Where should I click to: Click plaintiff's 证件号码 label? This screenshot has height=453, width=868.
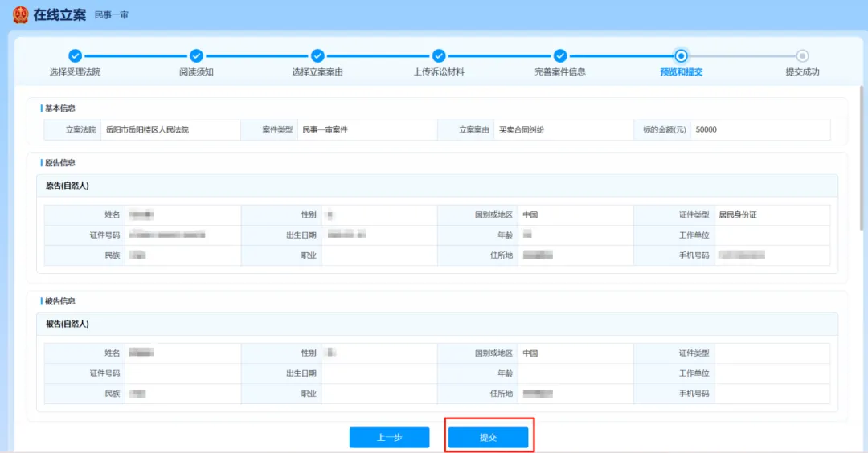point(104,235)
